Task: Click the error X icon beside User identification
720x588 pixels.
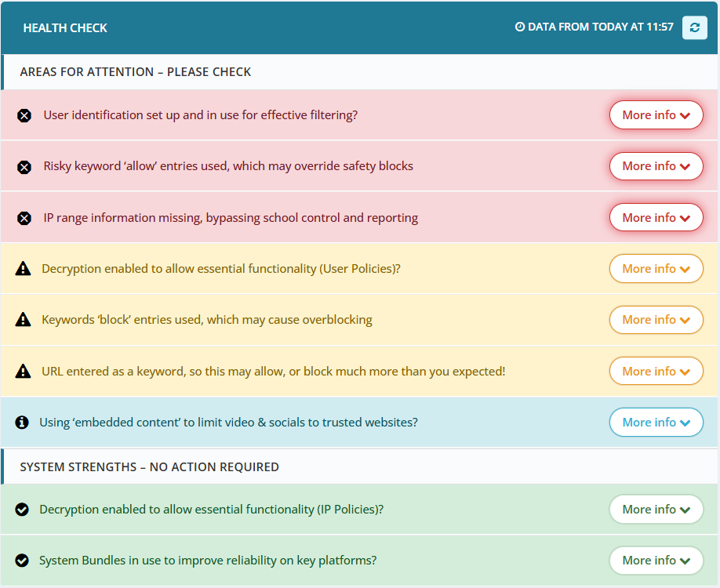Action: (24, 116)
